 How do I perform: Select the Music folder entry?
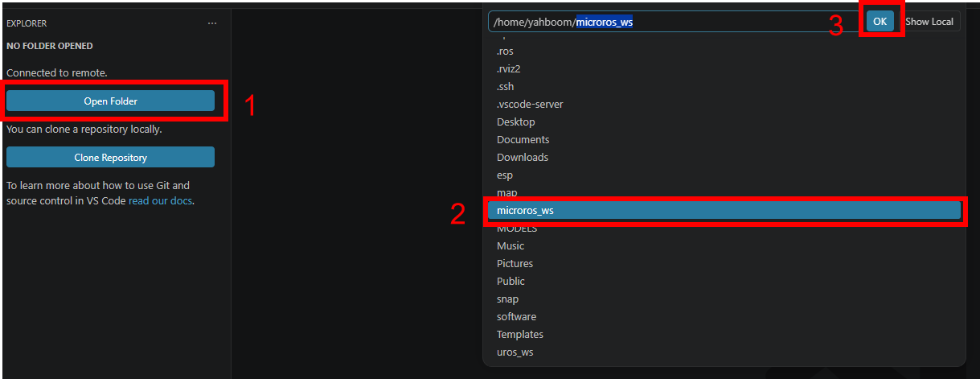[724, 245]
